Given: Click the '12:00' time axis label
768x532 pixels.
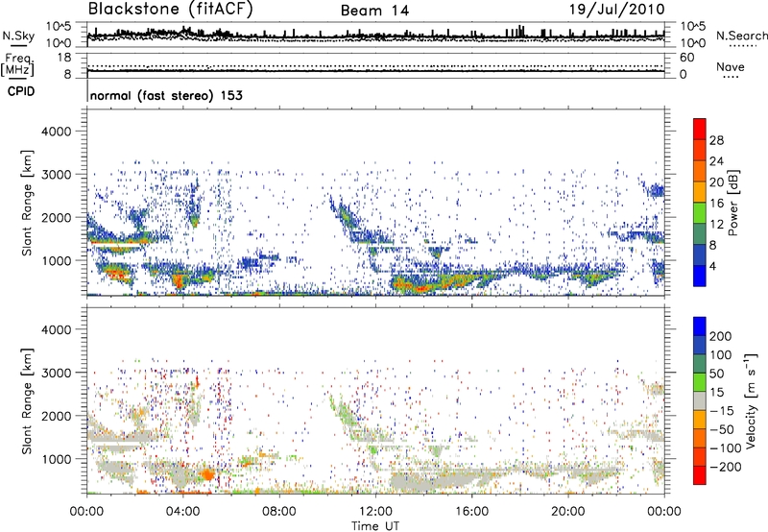Looking at the screenshot, I should pos(375,512).
